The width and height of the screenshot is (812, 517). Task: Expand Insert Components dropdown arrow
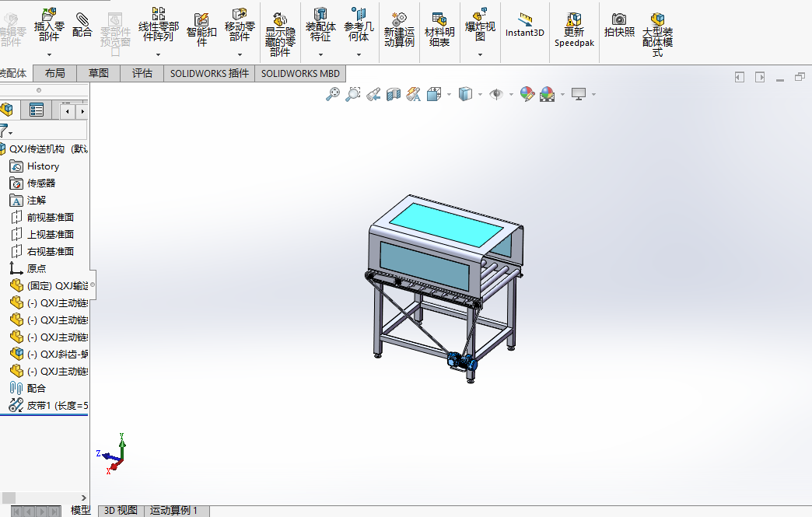pos(49,55)
